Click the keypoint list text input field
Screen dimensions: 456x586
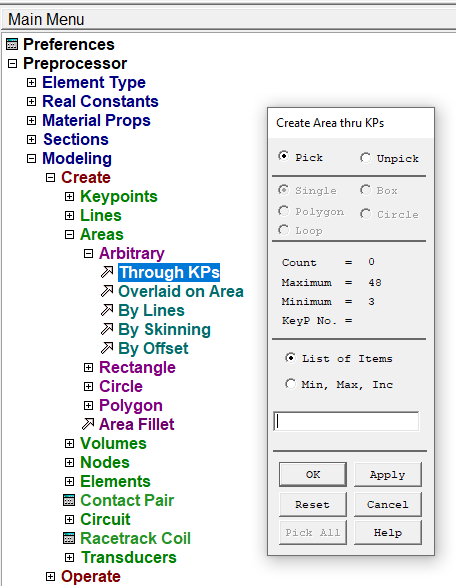click(346, 422)
